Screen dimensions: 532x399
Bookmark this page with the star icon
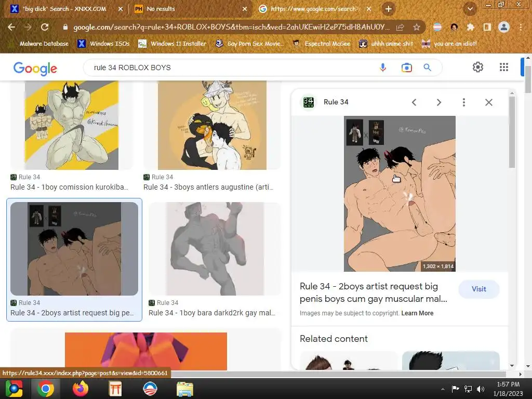click(x=417, y=27)
